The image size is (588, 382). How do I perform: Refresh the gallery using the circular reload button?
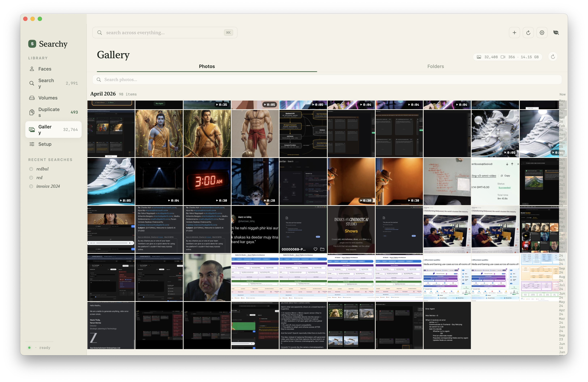click(553, 57)
